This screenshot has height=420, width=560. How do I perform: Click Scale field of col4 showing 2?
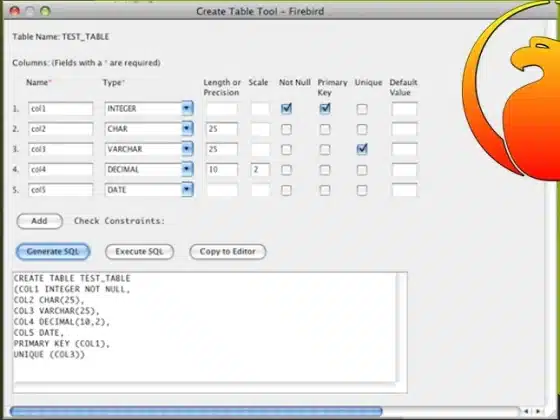coord(260,170)
